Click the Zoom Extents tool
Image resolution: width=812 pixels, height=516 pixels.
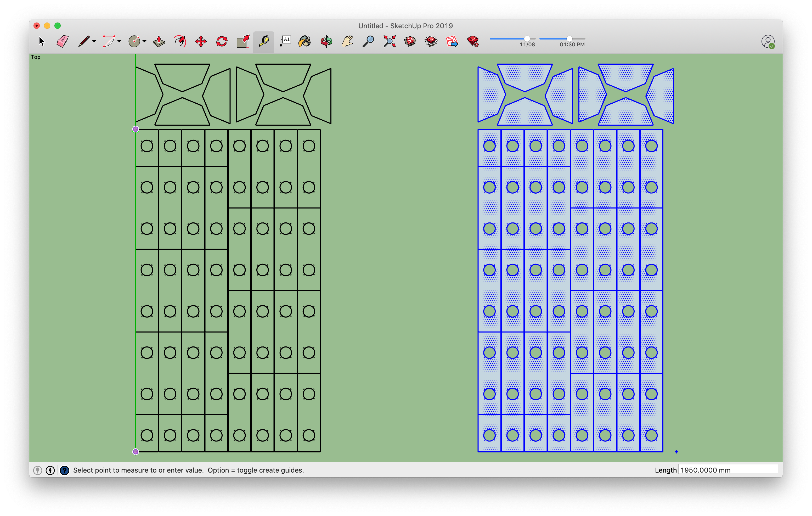pos(390,42)
